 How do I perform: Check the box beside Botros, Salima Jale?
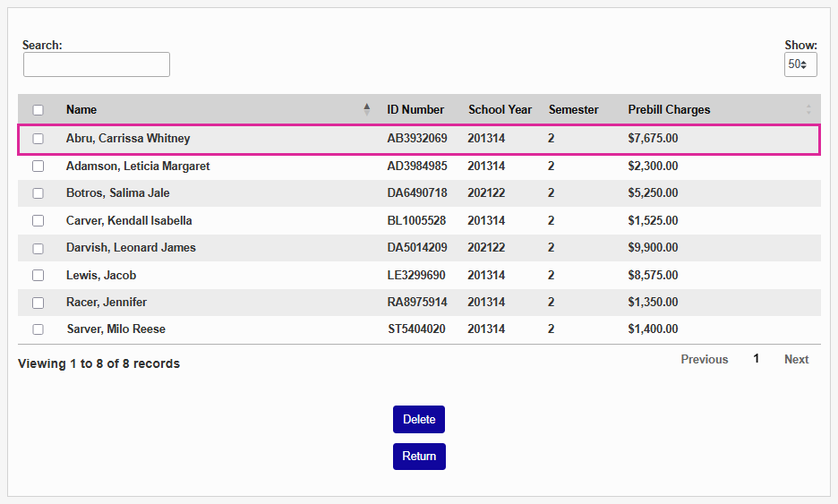click(x=38, y=193)
